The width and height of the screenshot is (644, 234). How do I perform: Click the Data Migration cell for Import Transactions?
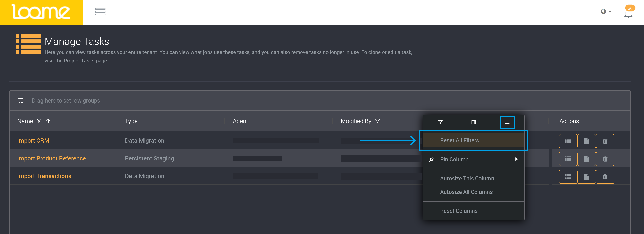[x=145, y=176]
